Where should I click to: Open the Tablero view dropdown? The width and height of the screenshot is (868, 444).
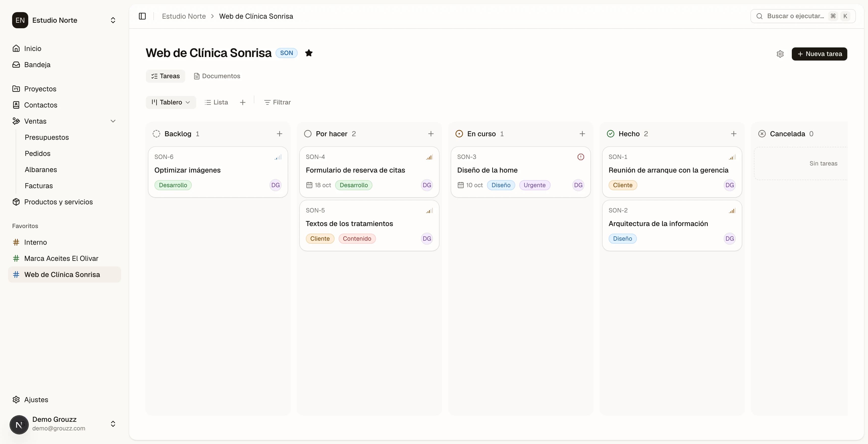click(x=171, y=102)
